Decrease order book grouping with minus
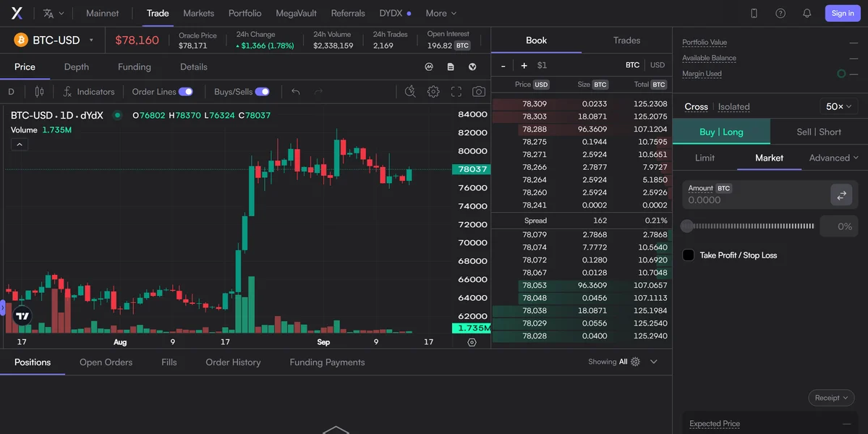 click(x=503, y=65)
